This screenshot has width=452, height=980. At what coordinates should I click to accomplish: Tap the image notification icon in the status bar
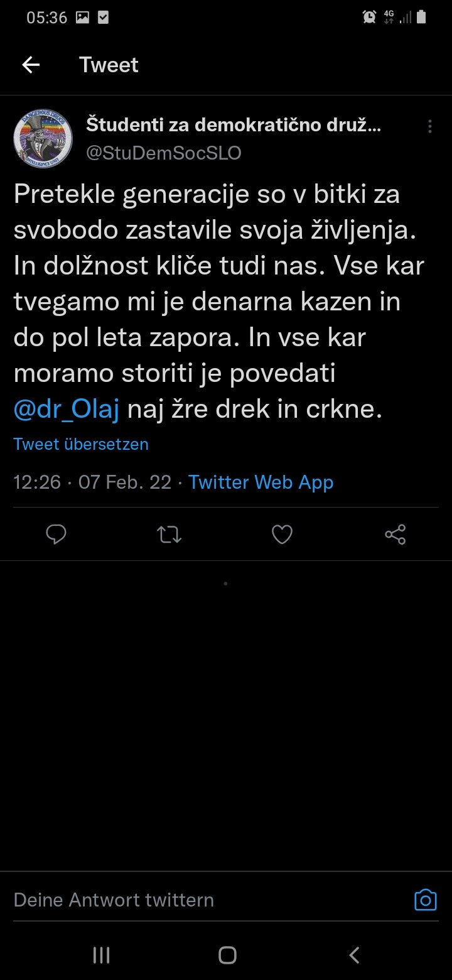82,18
